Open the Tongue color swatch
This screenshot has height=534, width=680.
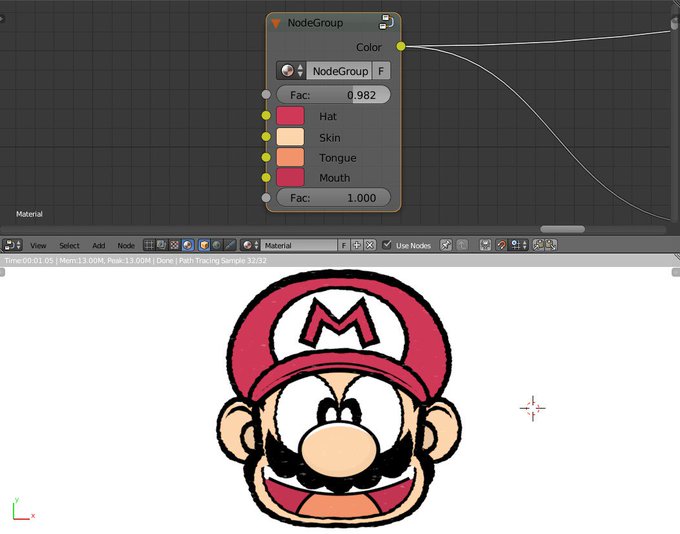[290, 157]
